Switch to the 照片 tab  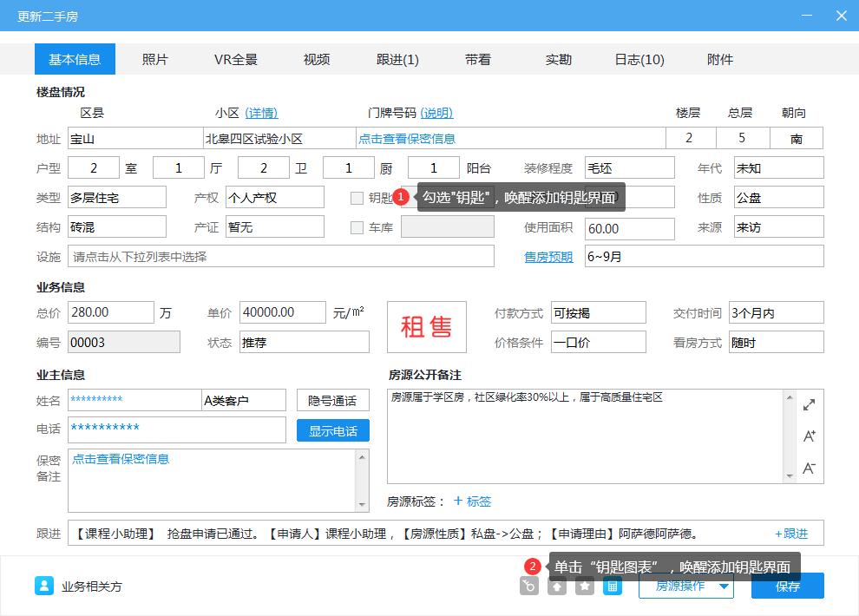click(x=156, y=59)
